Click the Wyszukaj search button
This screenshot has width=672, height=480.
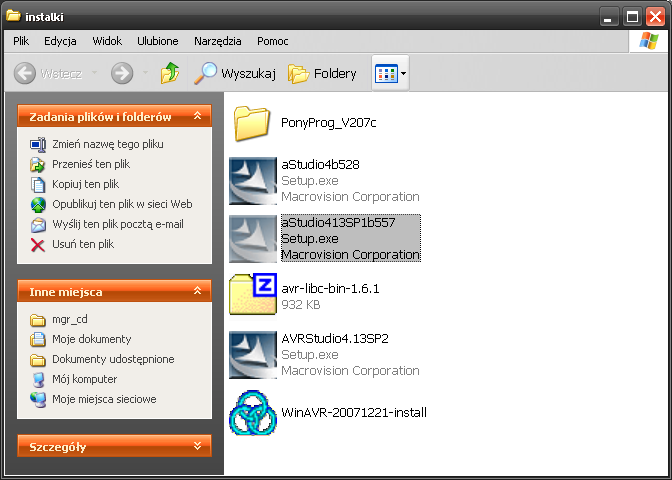235,73
